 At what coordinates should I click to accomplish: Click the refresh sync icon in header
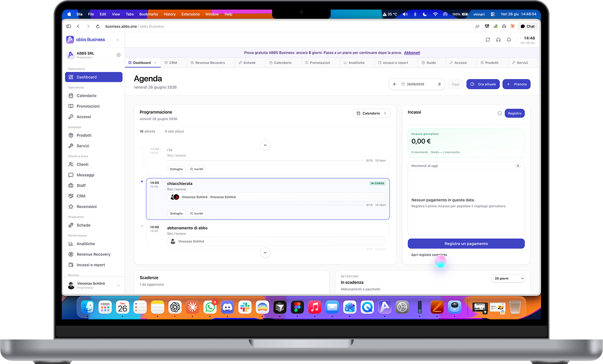coord(488,40)
